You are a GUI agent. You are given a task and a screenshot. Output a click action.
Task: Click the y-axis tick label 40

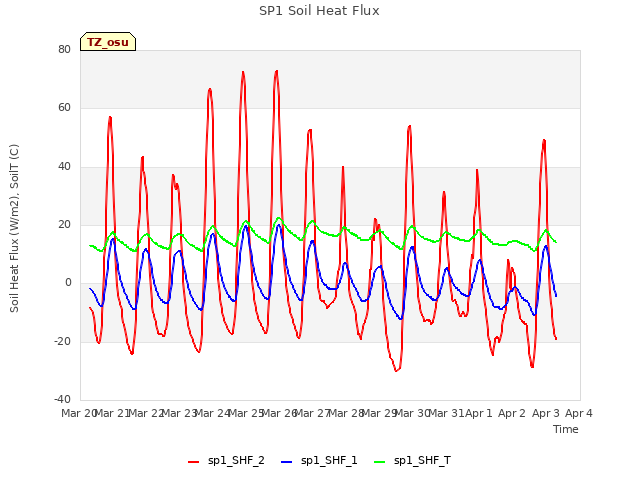tap(64, 166)
